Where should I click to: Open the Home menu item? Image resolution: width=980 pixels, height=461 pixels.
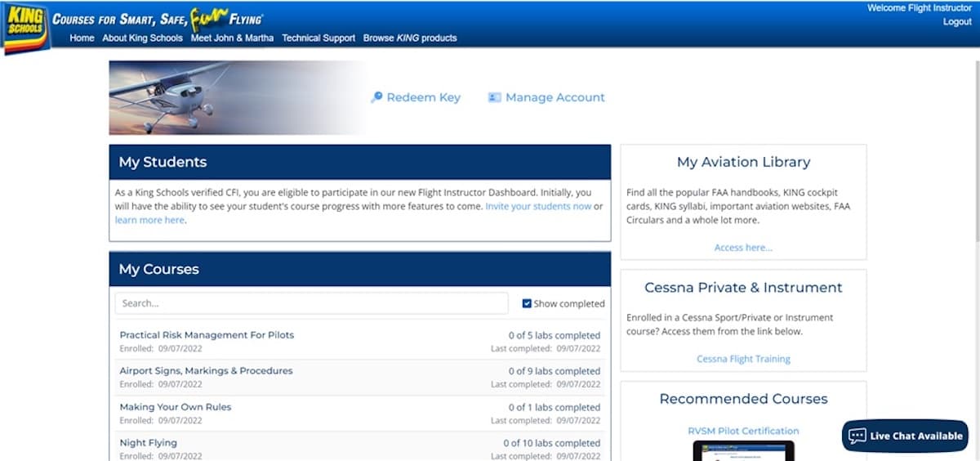(x=82, y=38)
